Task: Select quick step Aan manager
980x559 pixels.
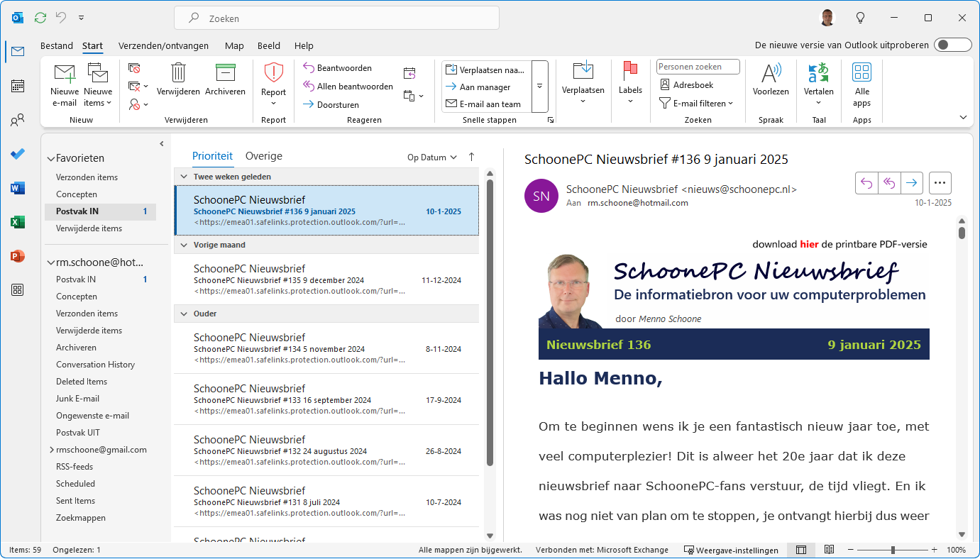Action: coord(485,87)
